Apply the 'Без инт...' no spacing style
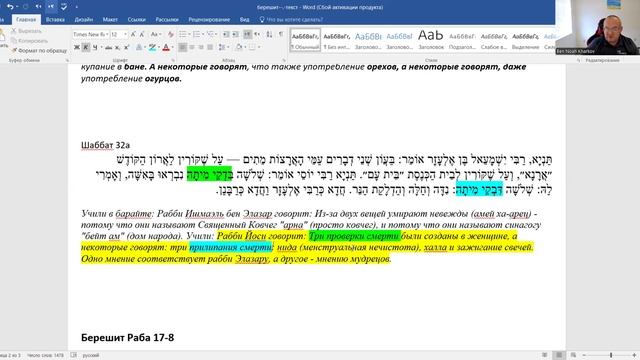This screenshot has width=640, height=360. [337, 40]
